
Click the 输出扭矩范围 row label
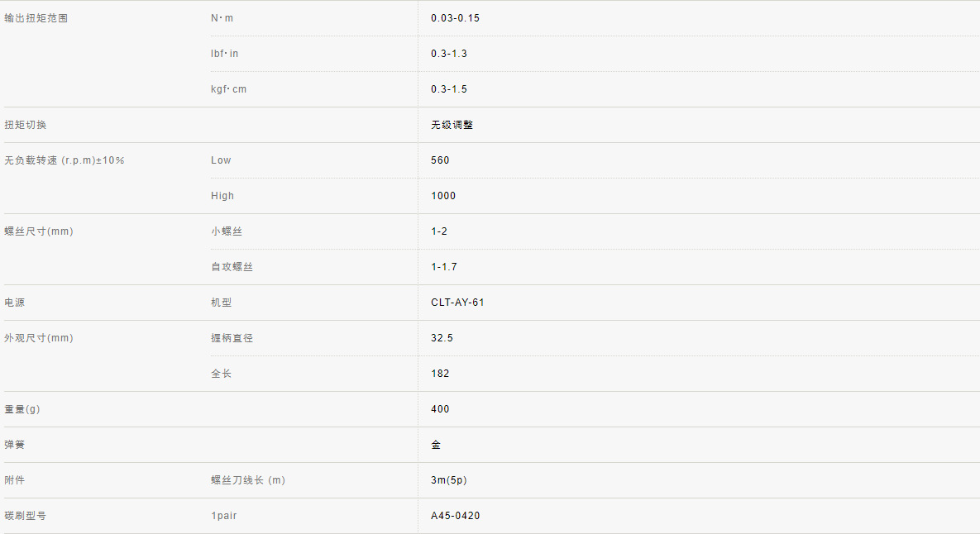pos(36,18)
